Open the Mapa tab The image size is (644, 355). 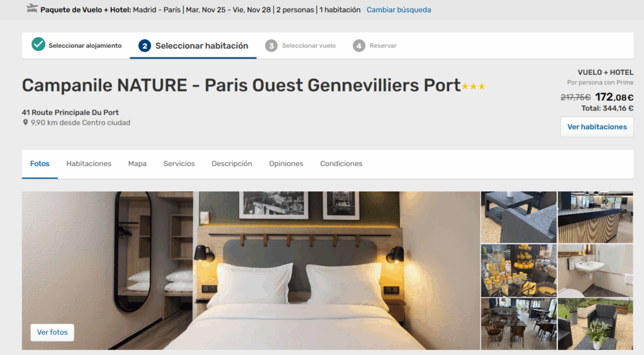[x=137, y=164]
